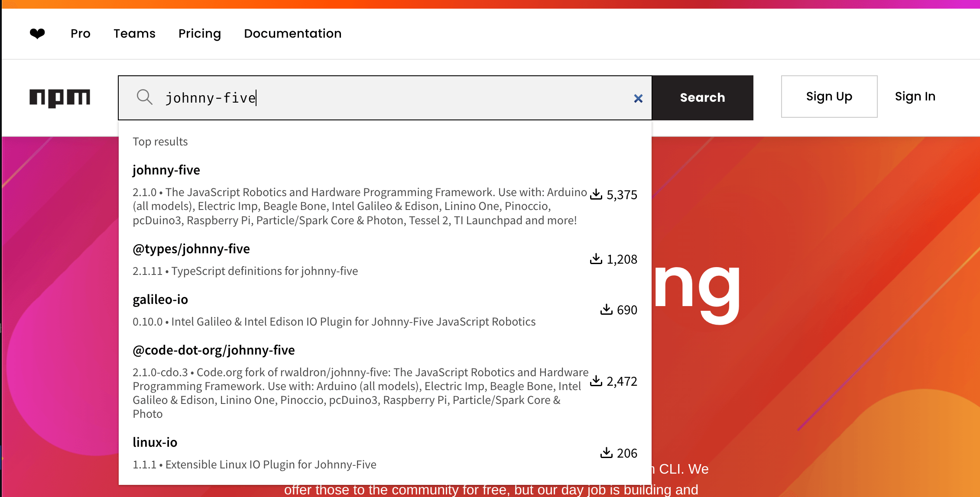Click the Sign Up button
This screenshot has height=497, width=980.
coord(828,96)
